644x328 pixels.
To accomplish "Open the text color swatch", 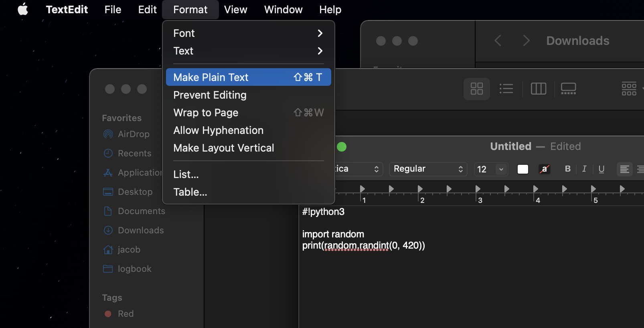I will pyautogui.click(x=523, y=169).
